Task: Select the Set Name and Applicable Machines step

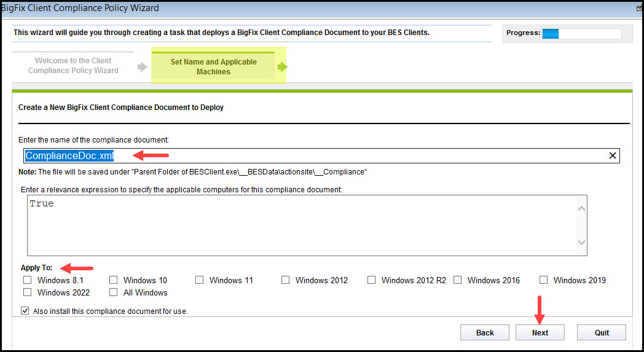Action: coord(213,67)
